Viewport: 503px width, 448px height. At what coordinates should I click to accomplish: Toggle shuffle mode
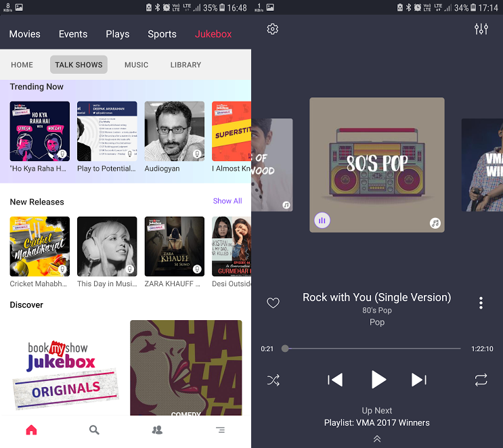coord(273,380)
